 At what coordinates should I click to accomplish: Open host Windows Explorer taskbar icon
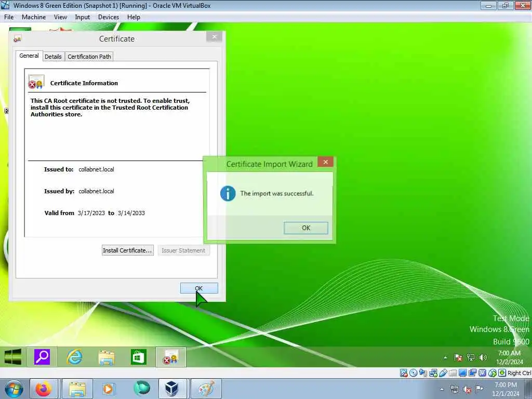click(x=77, y=389)
